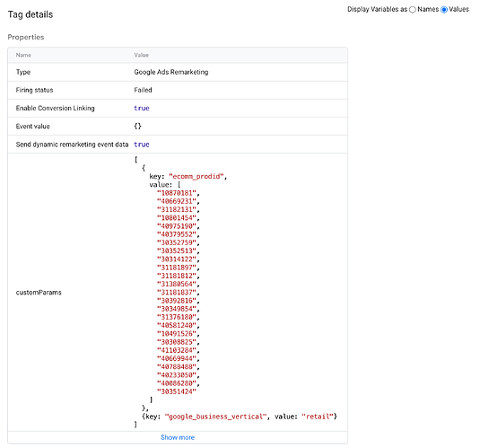Click the Display Variables as label

point(377,10)
